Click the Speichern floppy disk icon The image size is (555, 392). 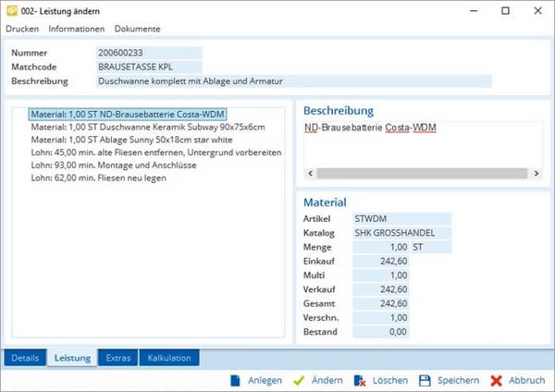(x=425, y=380)
